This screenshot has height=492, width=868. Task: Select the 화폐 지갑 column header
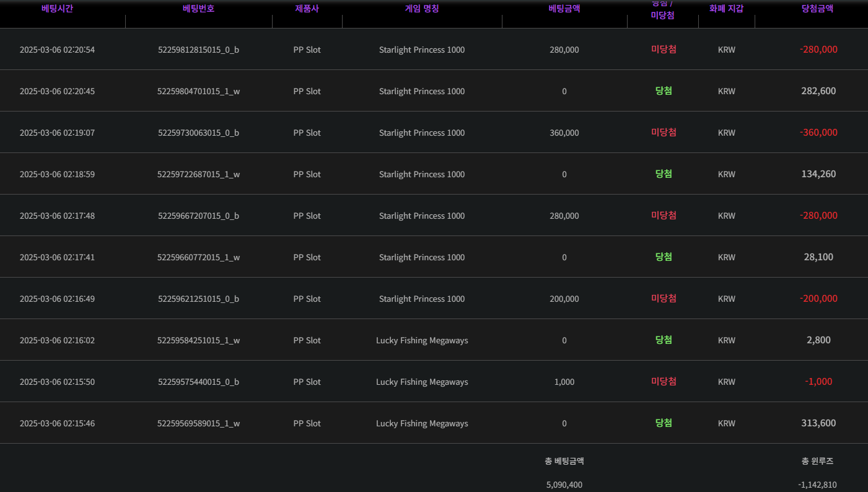pos(726,9)
